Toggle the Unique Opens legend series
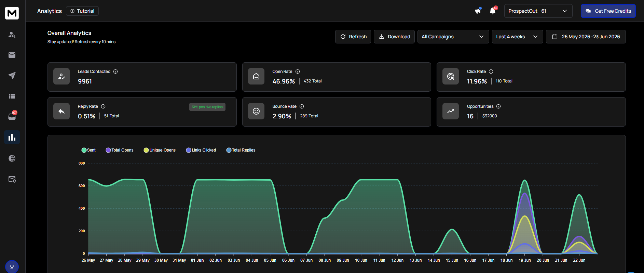 160,150
